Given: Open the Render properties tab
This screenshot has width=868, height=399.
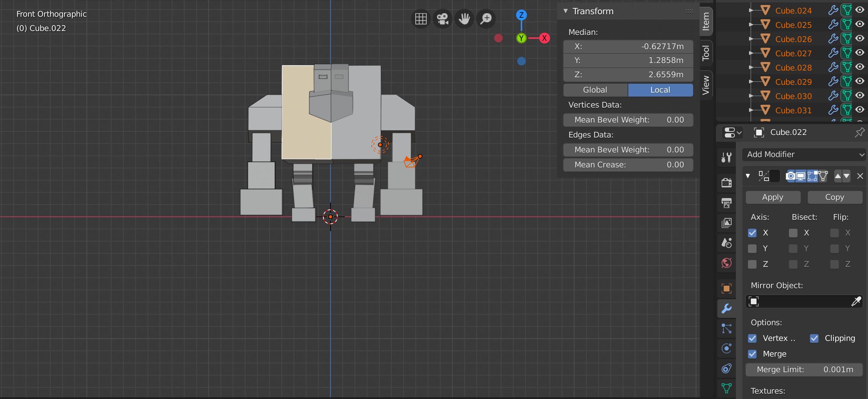Looking at the screenshot, I should click(x=727, y=183).
